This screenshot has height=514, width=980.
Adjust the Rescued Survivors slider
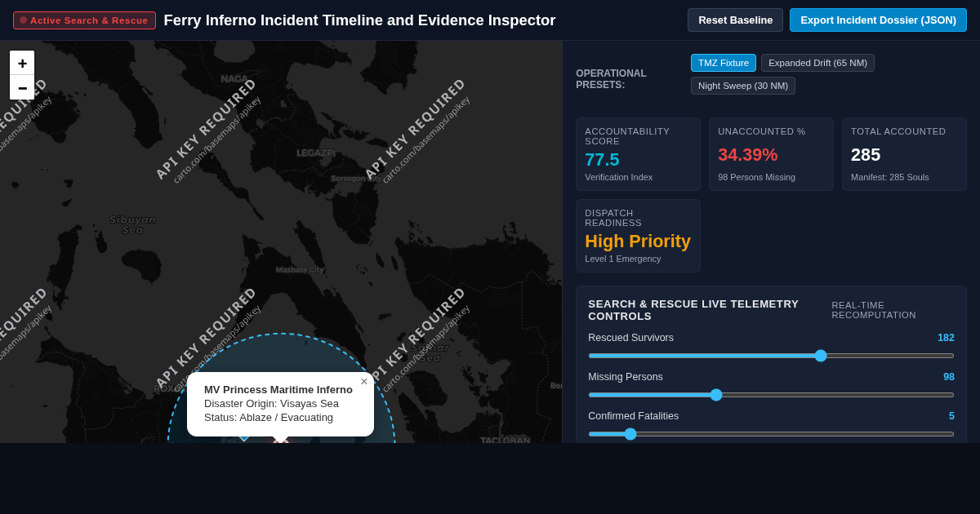point(771,356)
